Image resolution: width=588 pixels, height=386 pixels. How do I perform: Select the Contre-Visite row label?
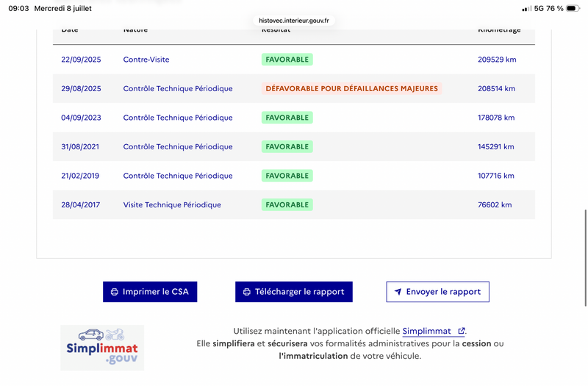(146, 60)
